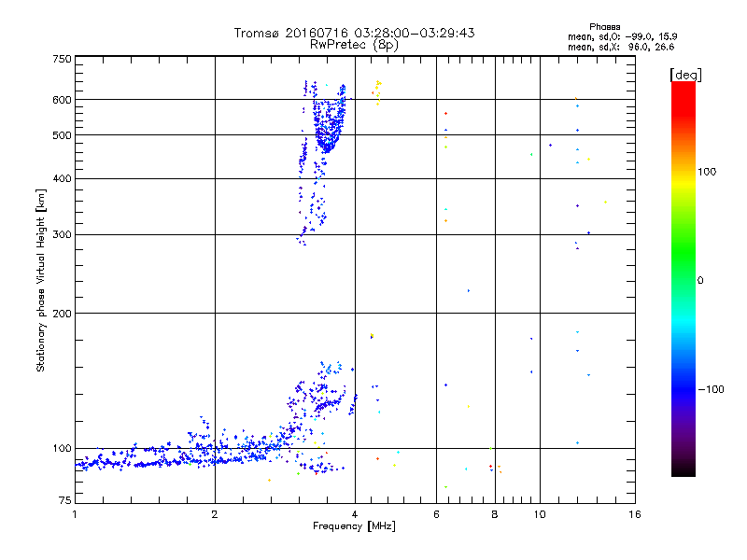The width and height of the screenshot is (747, 560).
Task: Click the x-axis tick label "8"
Action: (x=495, y=514)
